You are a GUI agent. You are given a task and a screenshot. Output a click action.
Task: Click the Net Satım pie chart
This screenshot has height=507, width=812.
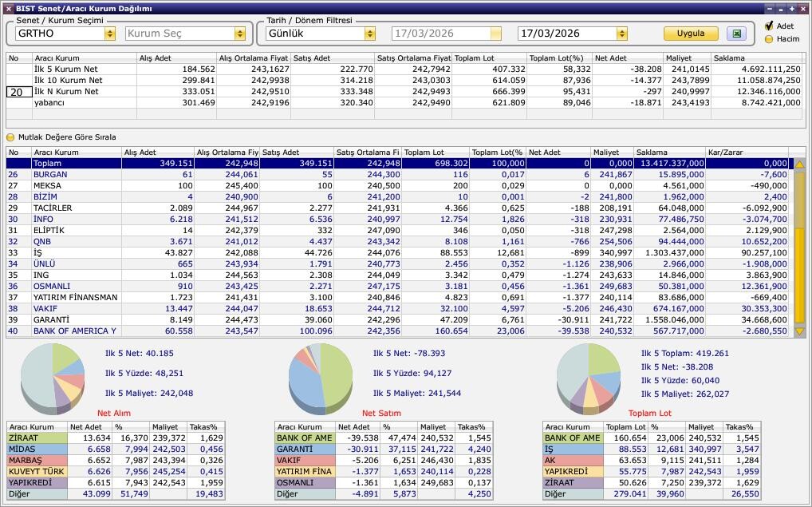click(321, 376)
